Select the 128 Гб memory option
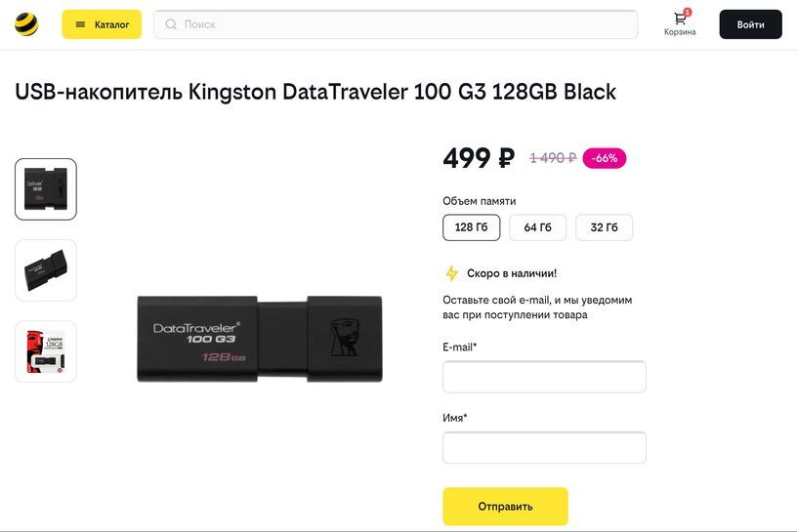Viewport: 797px width, 532px height. click(x=471, y=227)
